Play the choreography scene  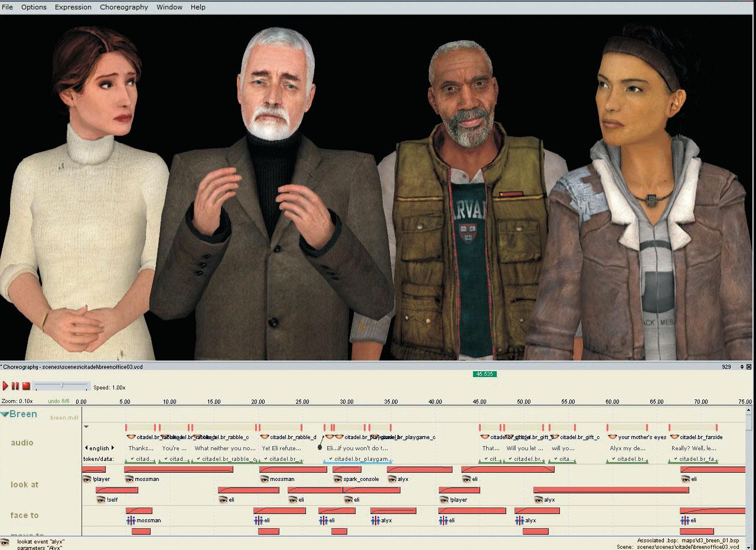point(5,386)
